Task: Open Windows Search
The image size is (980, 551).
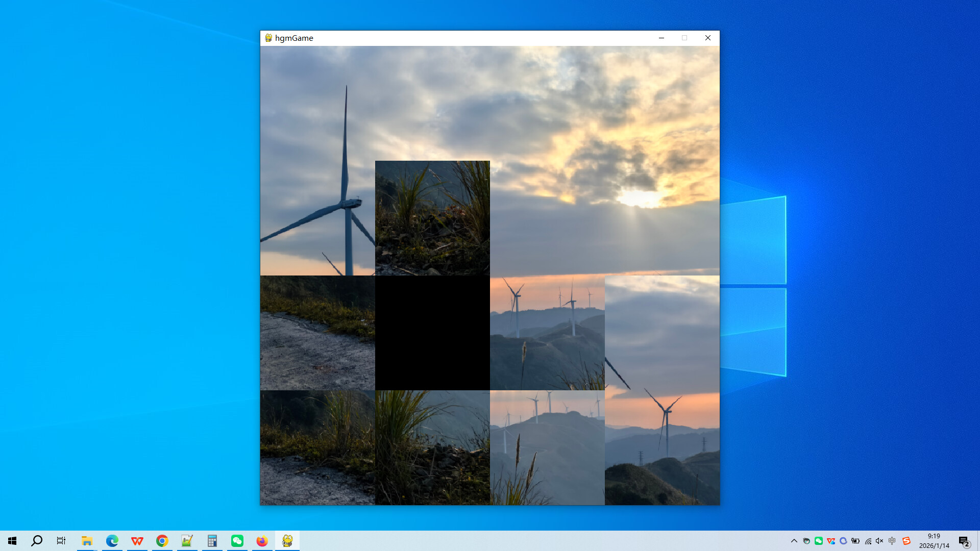Action: 36,541
